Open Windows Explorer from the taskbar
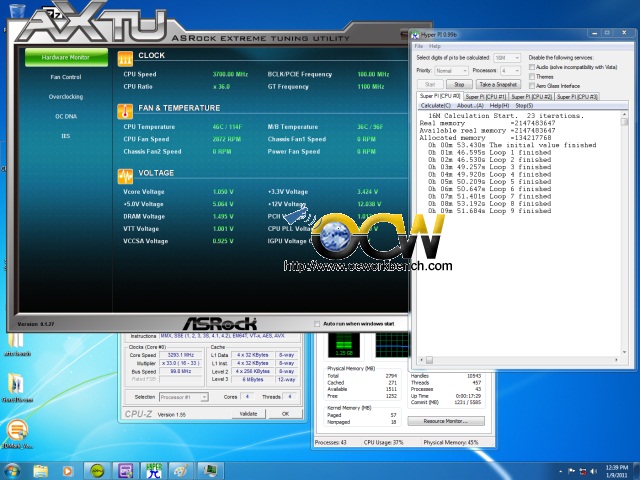Viewport: 640px width, 480px height. (40, 471)
